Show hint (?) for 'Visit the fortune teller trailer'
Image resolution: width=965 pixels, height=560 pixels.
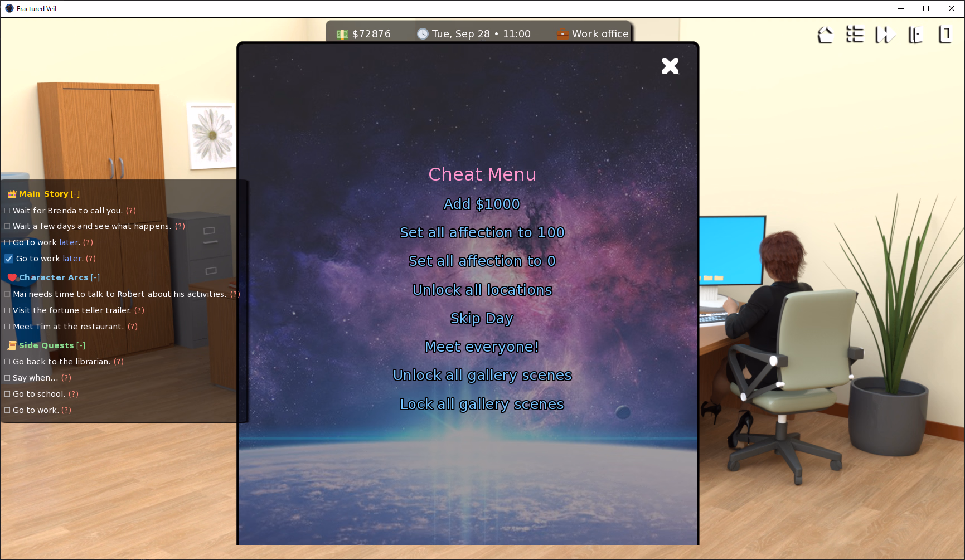pyautogui.click(x=139, y=310)
